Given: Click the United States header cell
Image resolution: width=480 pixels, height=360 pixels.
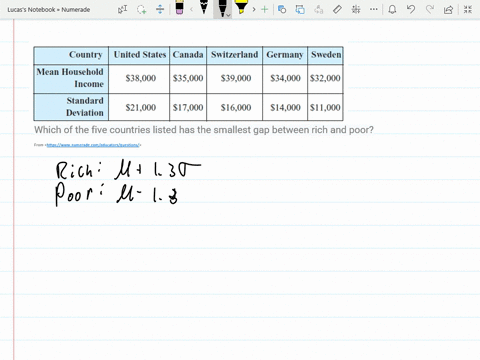Looking at the screenshot, I should coord(139,55).
